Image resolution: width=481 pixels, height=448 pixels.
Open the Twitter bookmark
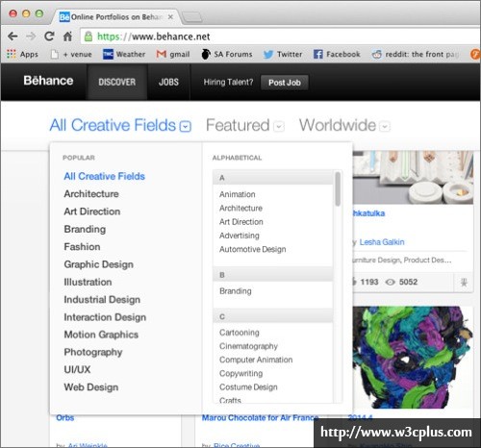click(x=283, y=54)
